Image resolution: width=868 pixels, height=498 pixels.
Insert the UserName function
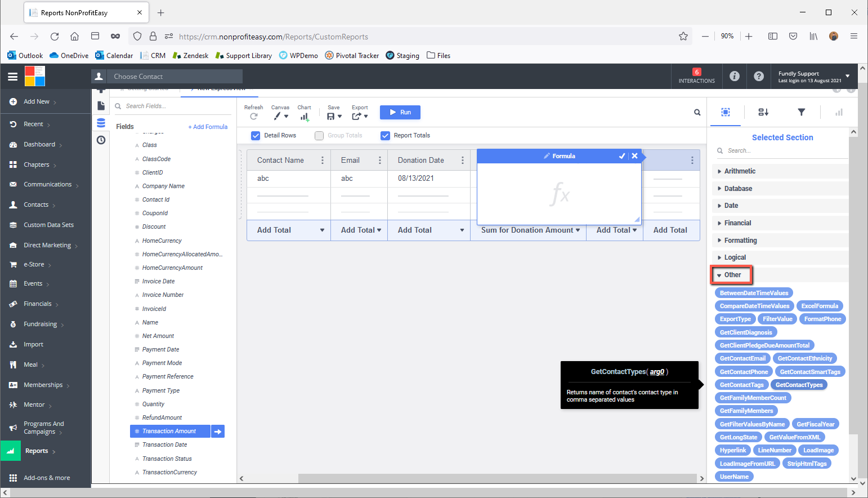[734, 477]
